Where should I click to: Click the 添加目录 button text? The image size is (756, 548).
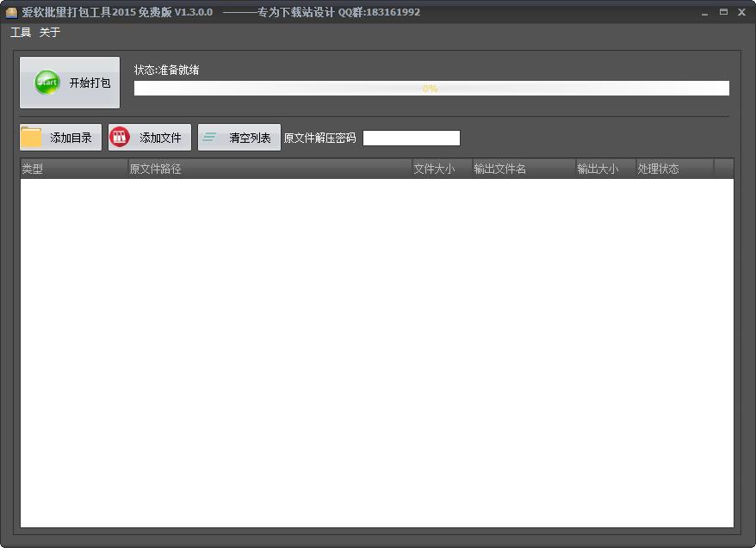click(x=71, y=138)
